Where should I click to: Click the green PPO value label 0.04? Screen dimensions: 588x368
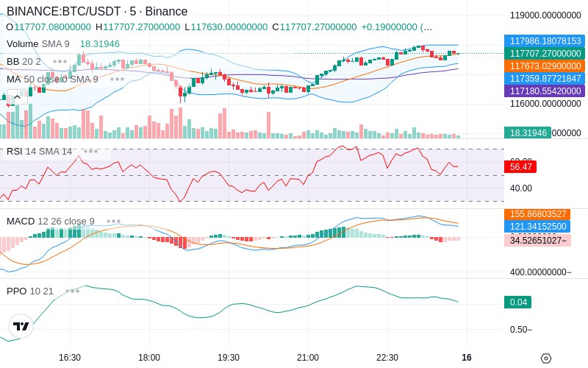click(x=517, y=302)
